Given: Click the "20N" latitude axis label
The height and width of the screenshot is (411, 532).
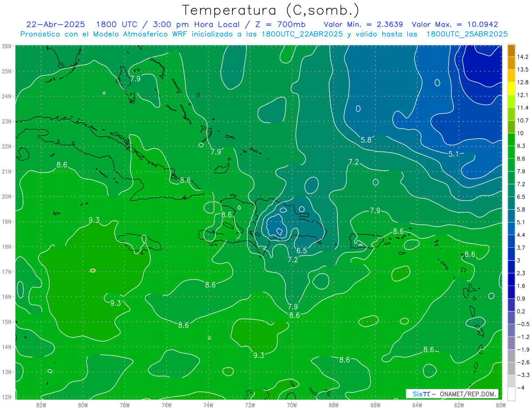Looking at the screenshot, I should (7, 196).
